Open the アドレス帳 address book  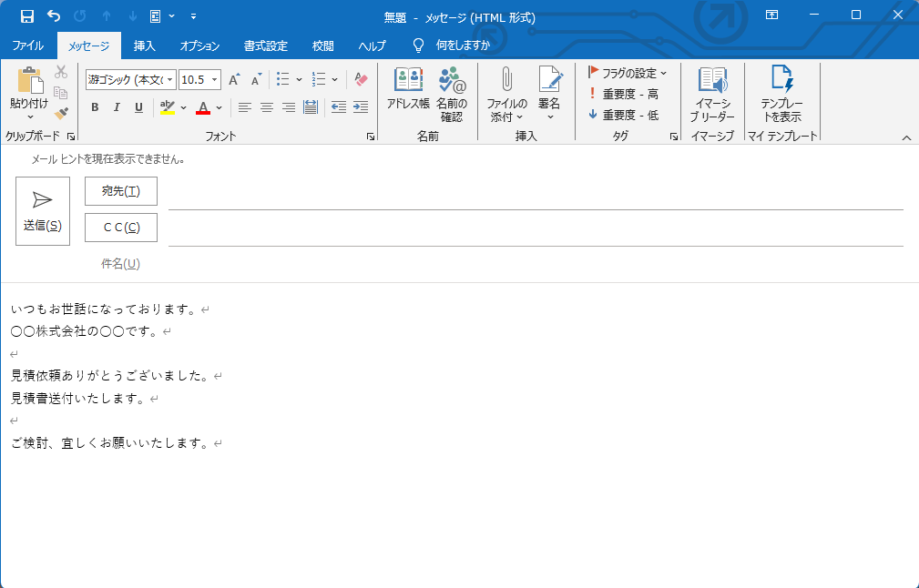(408, 90)
